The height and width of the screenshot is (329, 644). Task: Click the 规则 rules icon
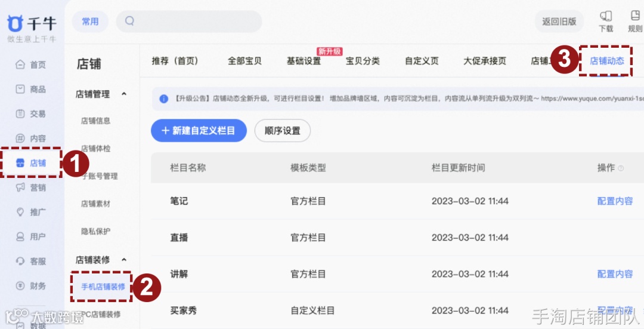[x=636, y=16]
